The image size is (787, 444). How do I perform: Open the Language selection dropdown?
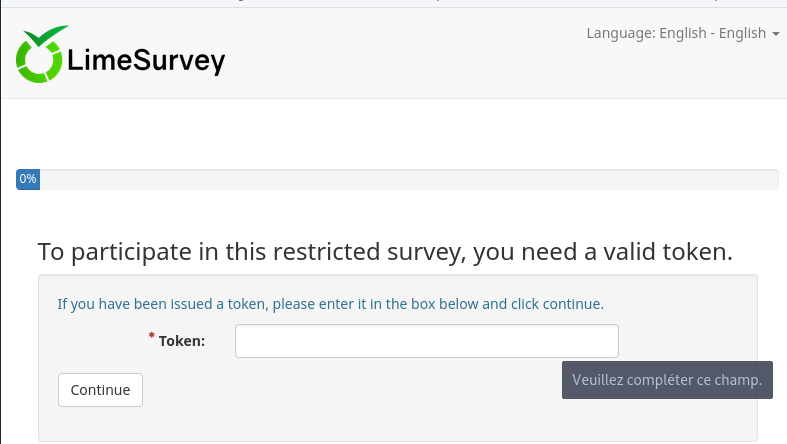tap(682, 33)
